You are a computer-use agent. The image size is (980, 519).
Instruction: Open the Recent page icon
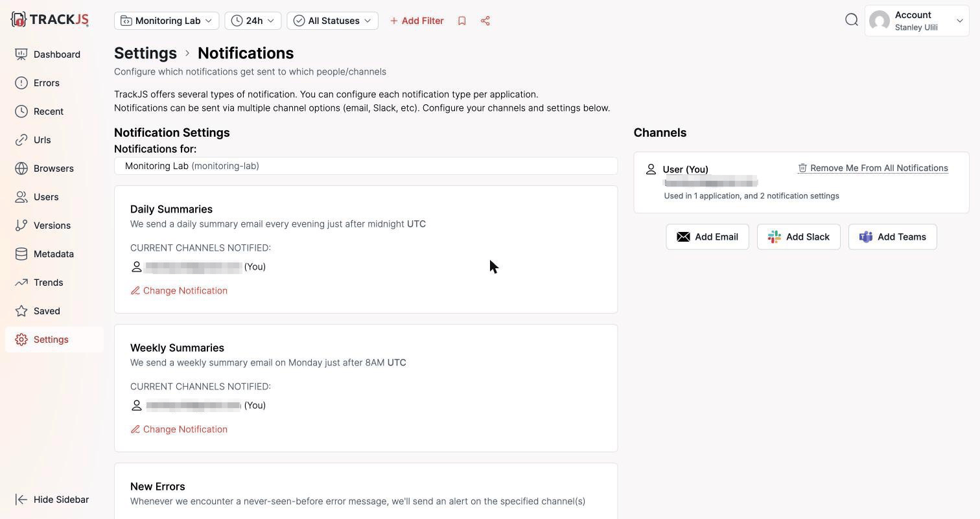tap(21, 111)
